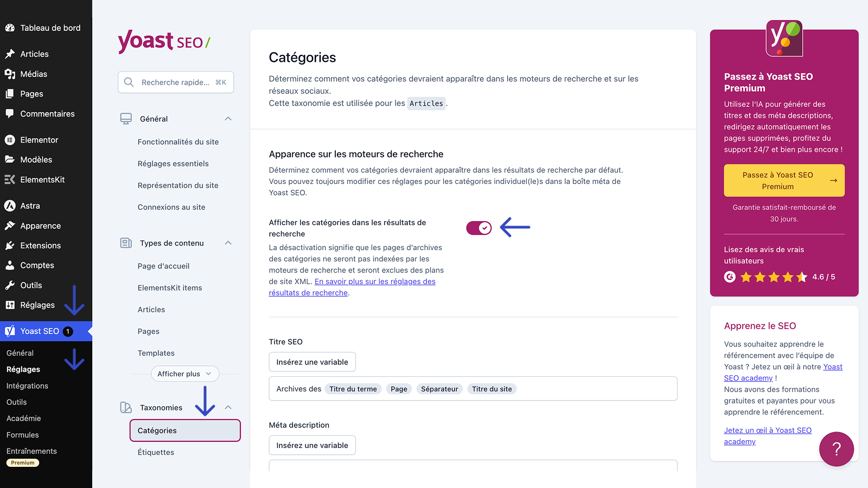Open the Afficher plus dropdown
This screenshot has height=488, width=868.
pos(184,374)
